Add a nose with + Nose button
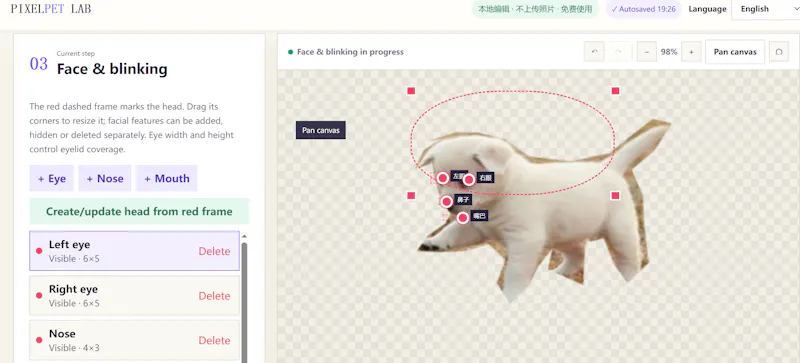This screenshot has width=800, height=363. coord(105,178)
